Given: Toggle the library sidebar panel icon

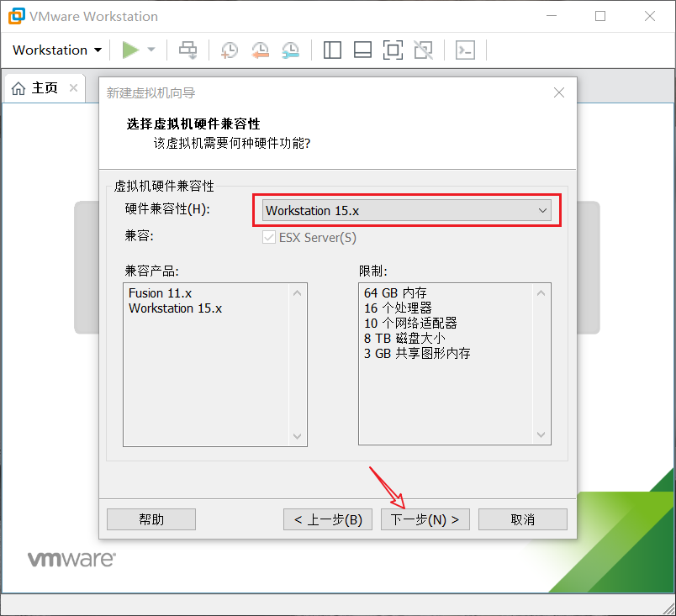Looking at the screenshot, I should click(x=332, y=50).
